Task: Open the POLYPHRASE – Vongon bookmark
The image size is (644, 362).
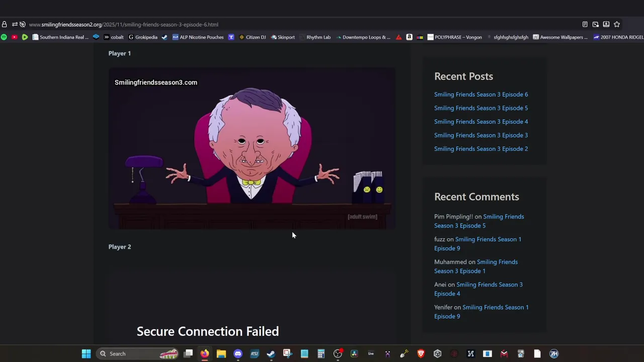Action: click(x=454, y=37)
